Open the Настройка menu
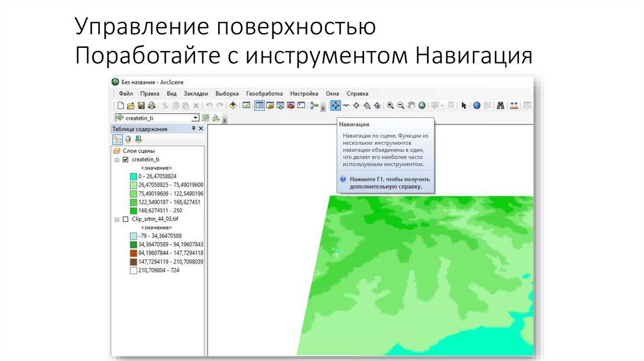The height and width of the screenshot is (361, 644). point(304,93)
